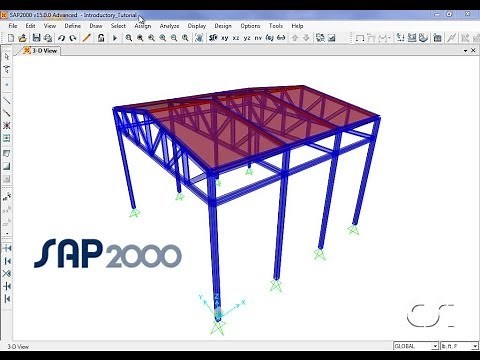Open the Help menu

tap(297, 26)
